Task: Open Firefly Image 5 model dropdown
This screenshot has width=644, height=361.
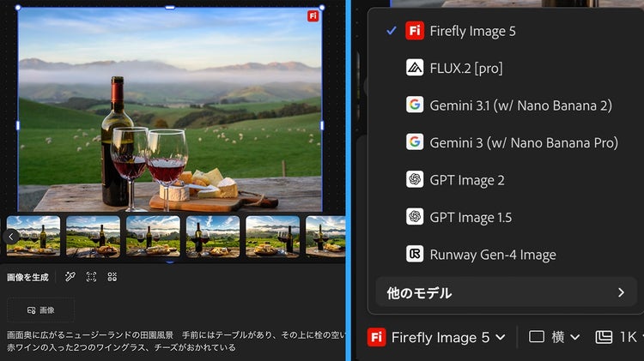Action: 436,337
